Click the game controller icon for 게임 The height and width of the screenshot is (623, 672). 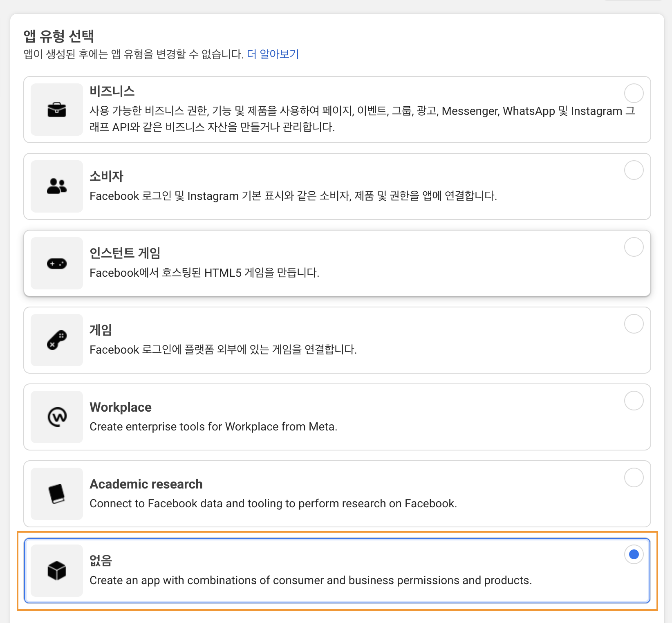coord(57,340)
